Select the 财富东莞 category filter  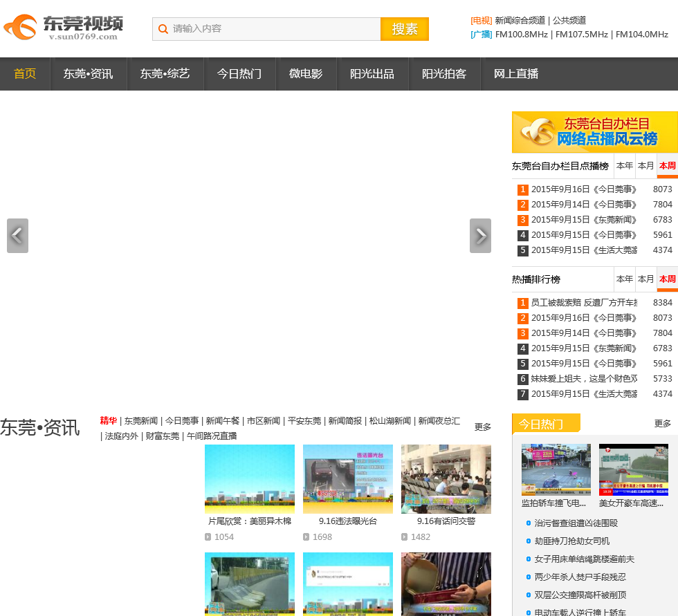click(163, 436)
